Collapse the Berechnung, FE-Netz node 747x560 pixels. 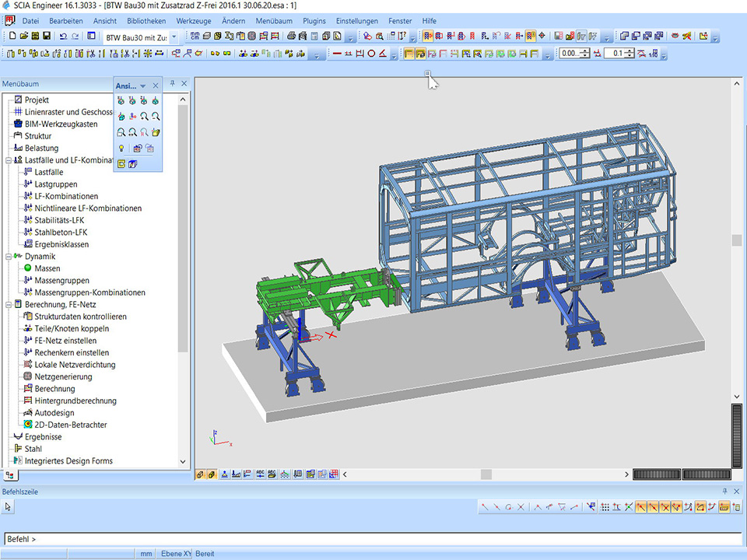[9, 305]
